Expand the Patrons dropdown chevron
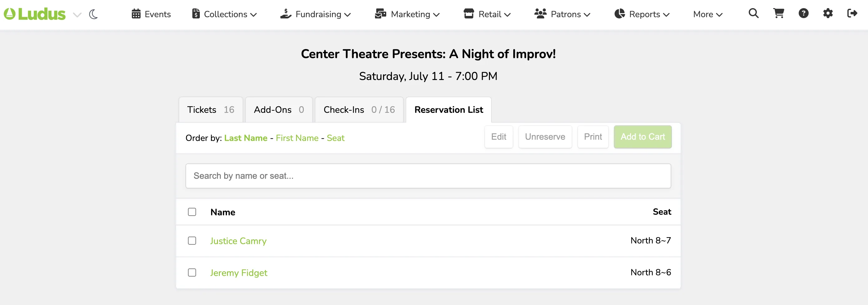The height and width of the screenshot is (305, 868). pyautogui.click(x=587, y=15)
